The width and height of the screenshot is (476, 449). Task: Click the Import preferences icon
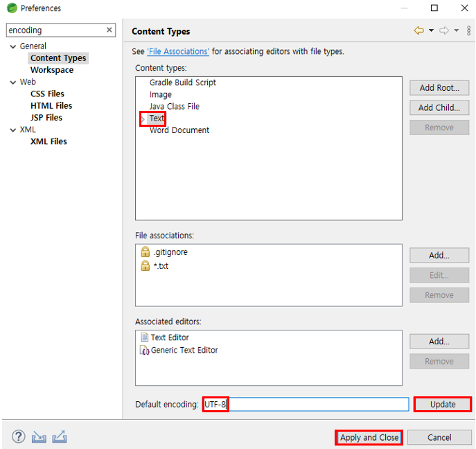coord(39,437)
